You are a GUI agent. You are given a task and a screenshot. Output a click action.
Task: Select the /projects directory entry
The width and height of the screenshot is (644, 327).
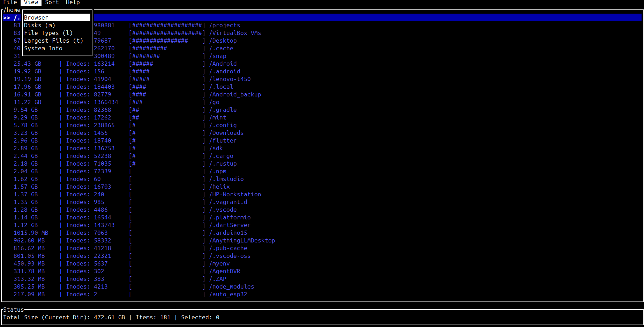pos(225,25)
